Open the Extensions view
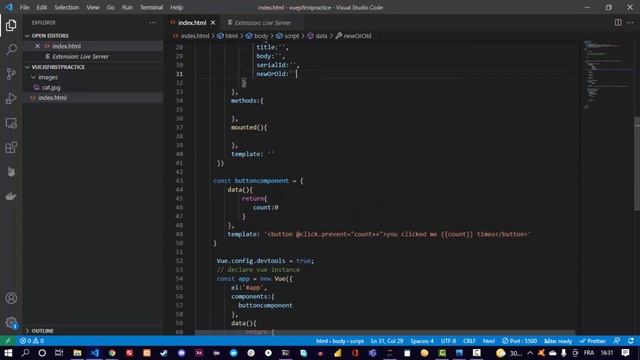Screen dimensions: 640x360 tap(11, 147)
